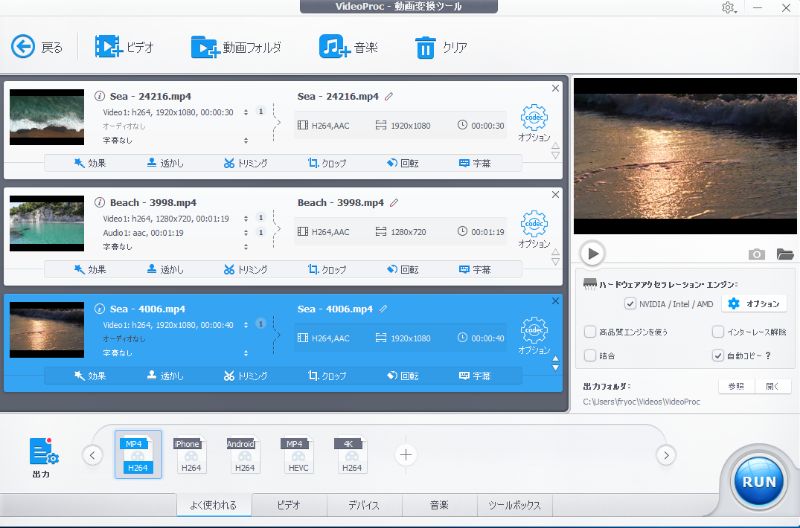
Task: Show info for Beach - 3998.mp4
Action: coord(99,202)
